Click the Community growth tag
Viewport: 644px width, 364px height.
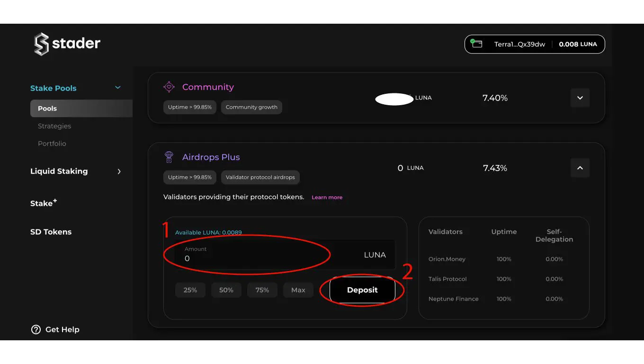(x=251, y=107)
